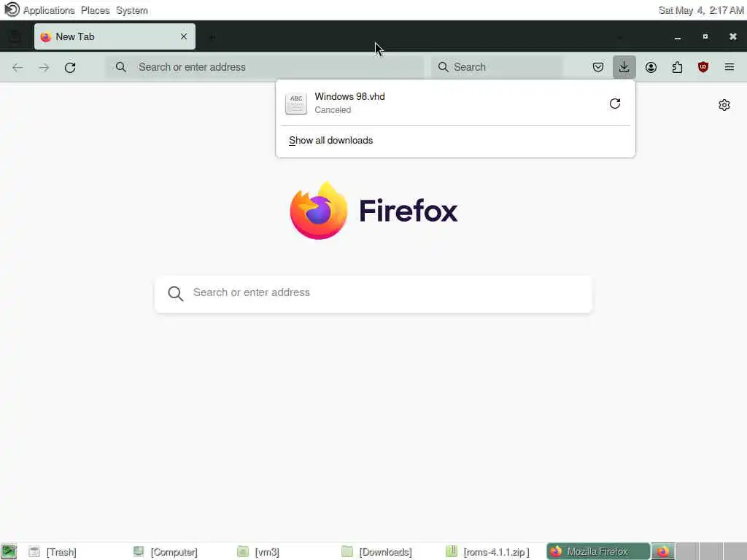Open the new tab page settings gear

pyautogui.click(x=724, y=105)
